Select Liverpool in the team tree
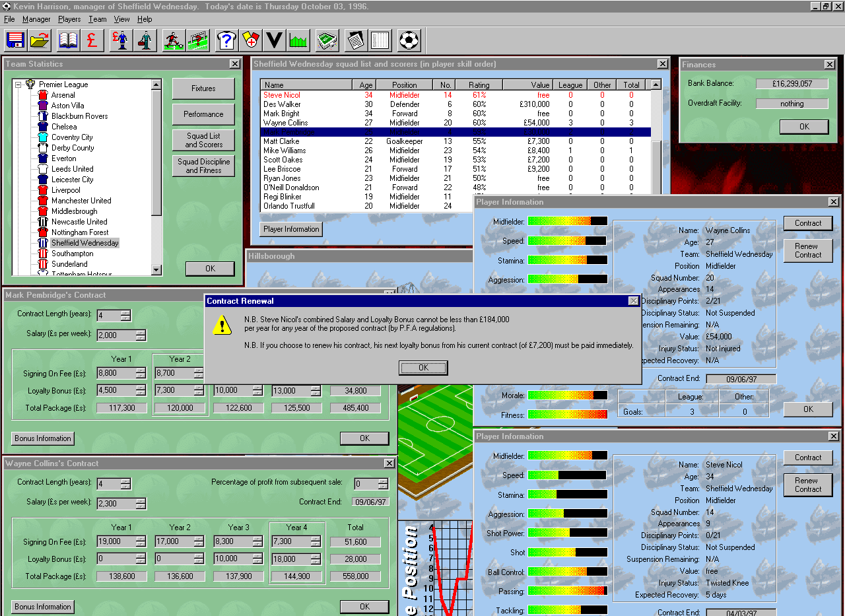 coord(66,190)
